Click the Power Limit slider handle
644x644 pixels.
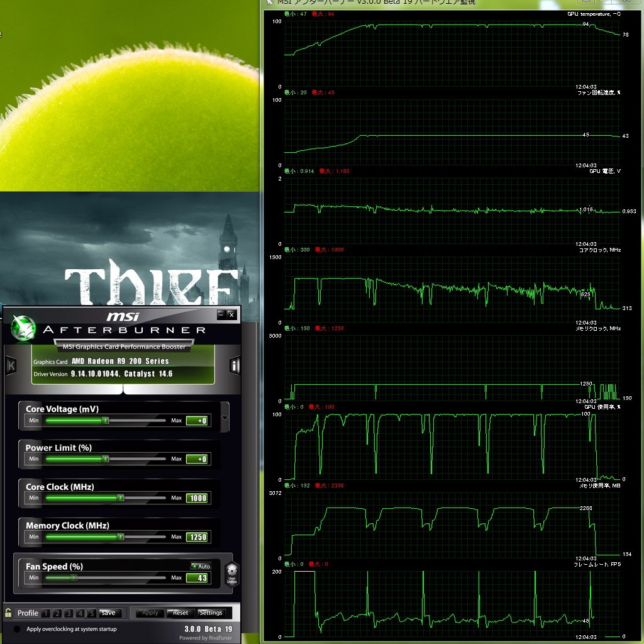(106, 458)
